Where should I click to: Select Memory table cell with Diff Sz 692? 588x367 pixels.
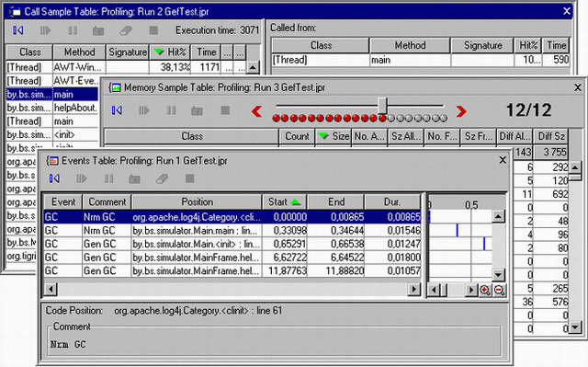(x=552, y=194)
